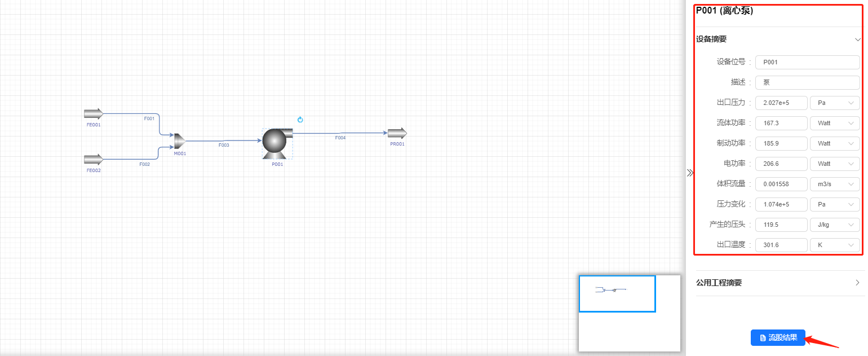Select the P001 centrifugal pump icon
The image size is (868, 356).
(277, 143)
